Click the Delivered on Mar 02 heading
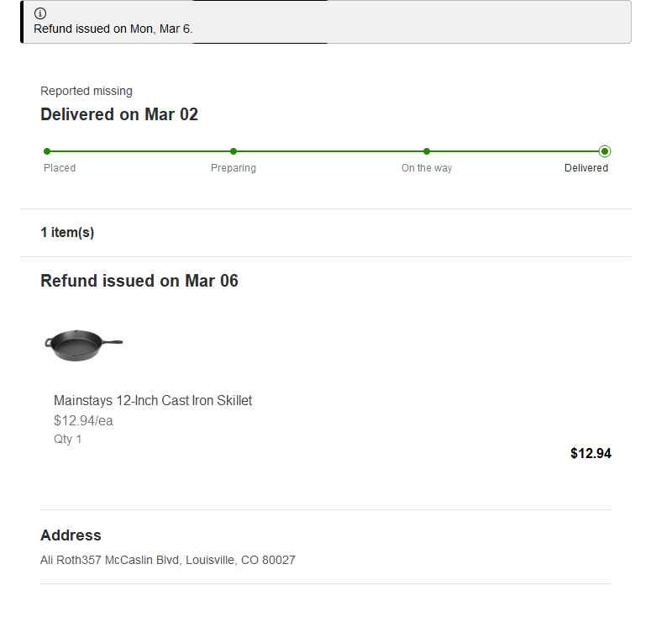This screenshot has height=638, width=672. tap(119, 114)
